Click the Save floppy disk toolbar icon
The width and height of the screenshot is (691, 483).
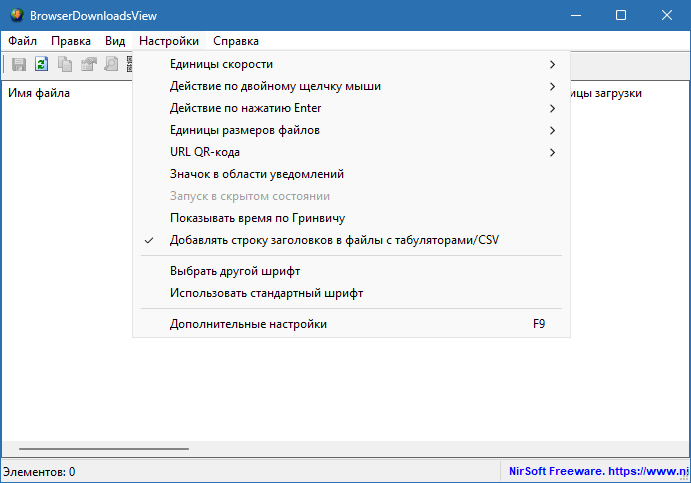[x=19, y=64]
